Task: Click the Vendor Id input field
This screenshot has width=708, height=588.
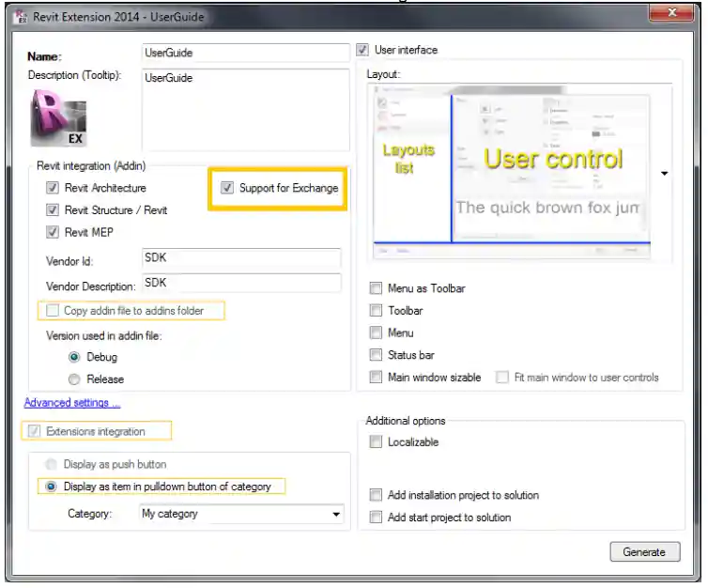Action: (239, 258)
